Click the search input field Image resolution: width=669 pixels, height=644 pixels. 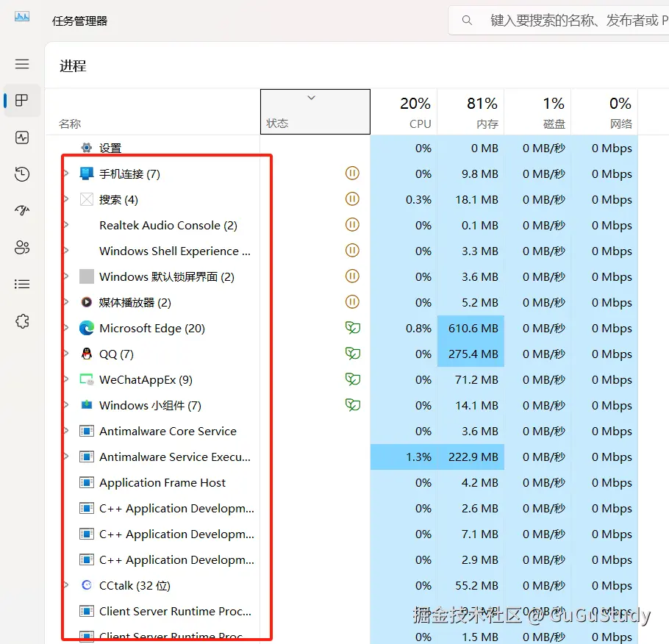tap(559, 20)
